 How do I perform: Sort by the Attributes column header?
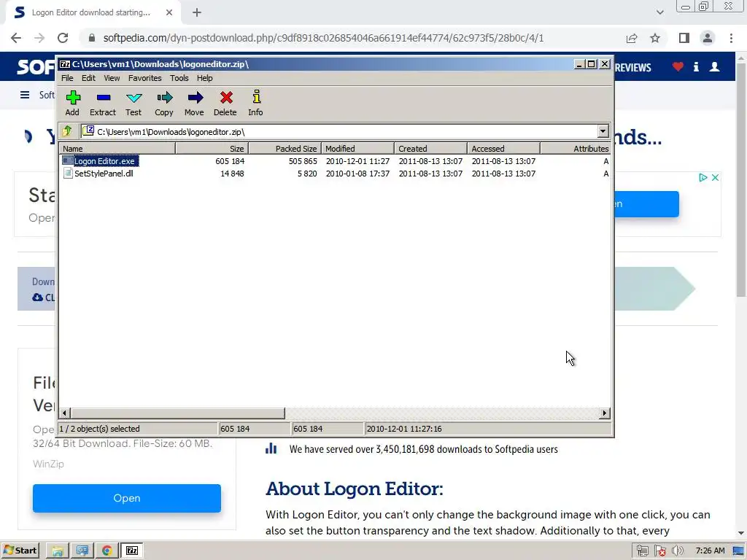[x=576, y=149]
